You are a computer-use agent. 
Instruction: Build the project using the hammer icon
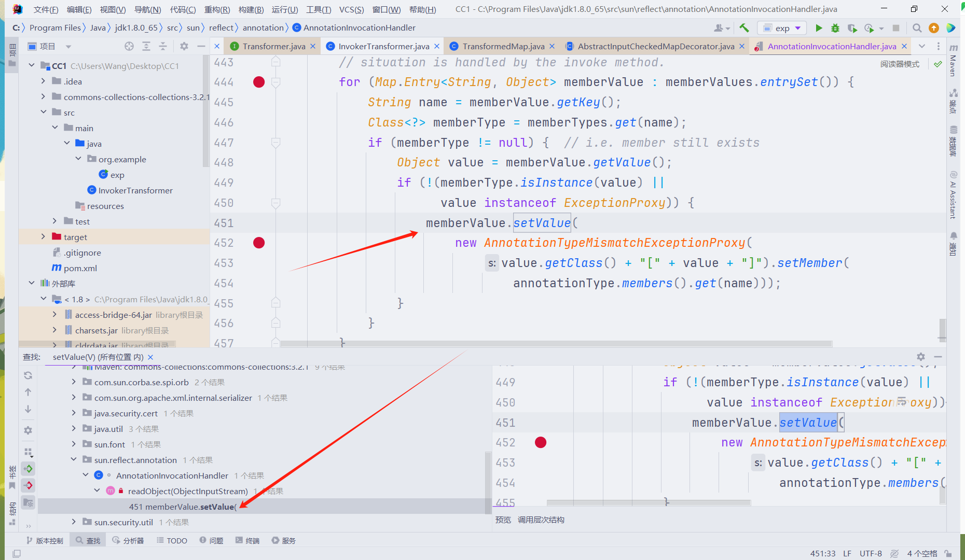pyautogui.click(x=744, y=27)
